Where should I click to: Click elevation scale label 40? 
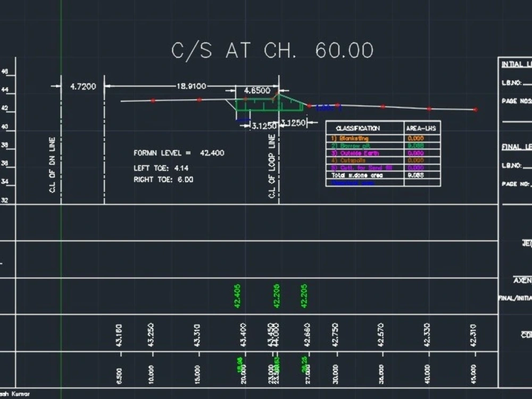pyautogui.click(x=4, y=127)
